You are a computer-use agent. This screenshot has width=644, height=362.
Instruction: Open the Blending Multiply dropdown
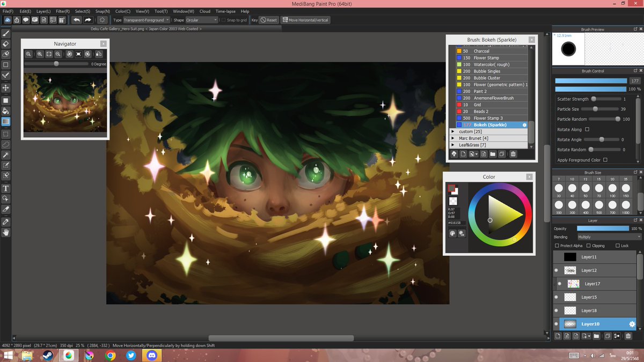click(x=609, y=237)
